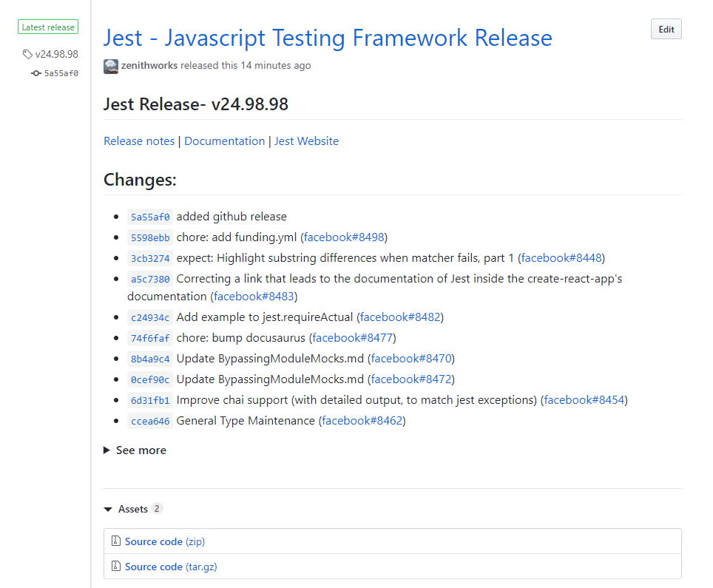Viewport: 713px width, 588px height.
Task: Download Source code (zip) asset
Action: [x=154, y=541]
